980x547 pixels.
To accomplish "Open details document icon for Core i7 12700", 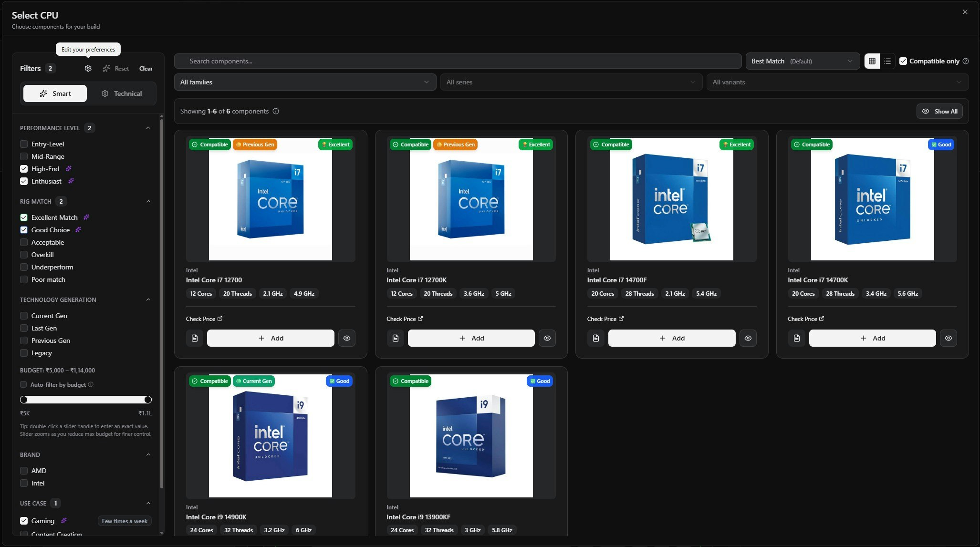I will [195, 338].
